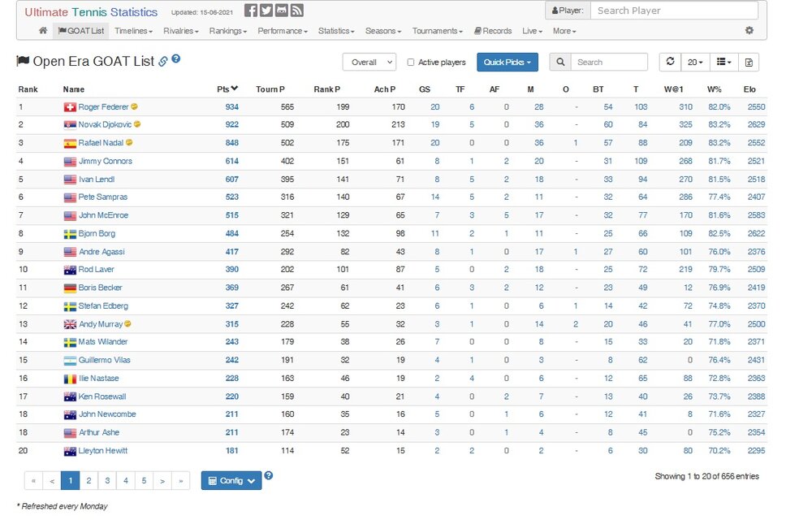Open help icon next to Config
Image resolution: width=812 pixels, height=520 pixels.
click(x=268, y=475)
